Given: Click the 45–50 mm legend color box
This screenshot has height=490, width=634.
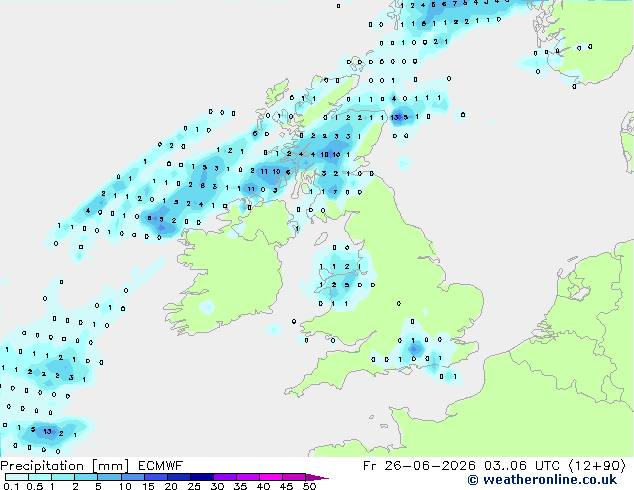Looking at the screenshot, I should coord(294,477).
